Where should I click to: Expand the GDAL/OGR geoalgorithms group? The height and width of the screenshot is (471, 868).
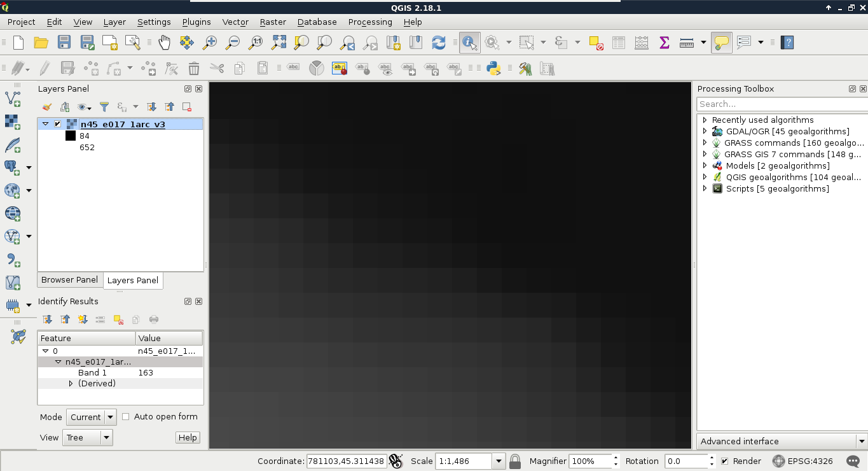705,131
